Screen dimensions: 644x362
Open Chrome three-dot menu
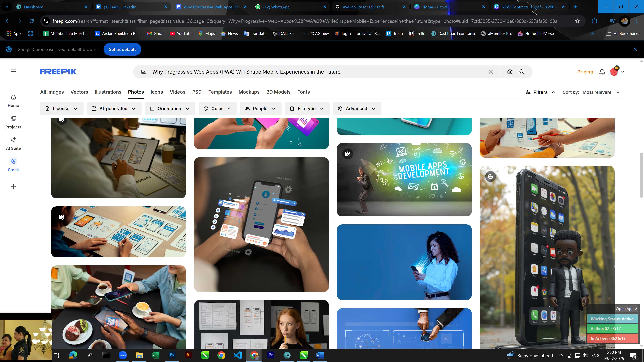coord(637,21)
